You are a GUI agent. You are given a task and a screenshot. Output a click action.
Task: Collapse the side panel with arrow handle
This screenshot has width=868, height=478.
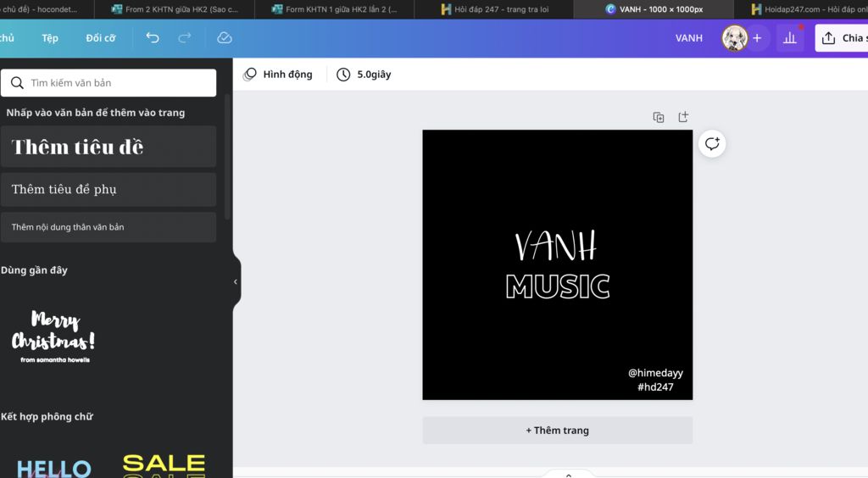tap(236, 281)
